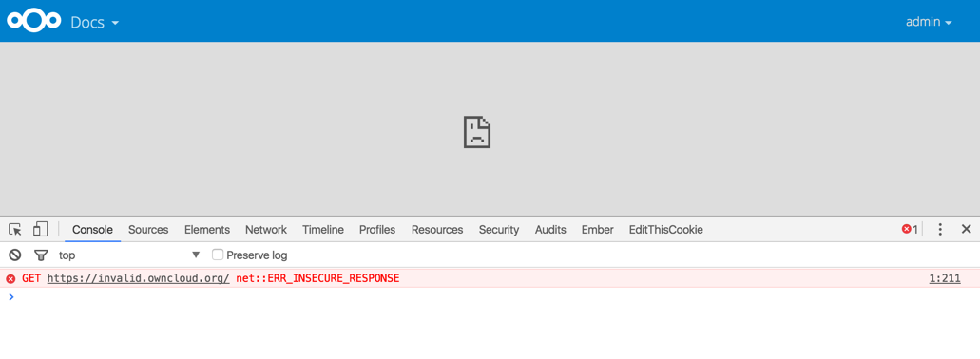Open source location link 1:211

[945, 278]
